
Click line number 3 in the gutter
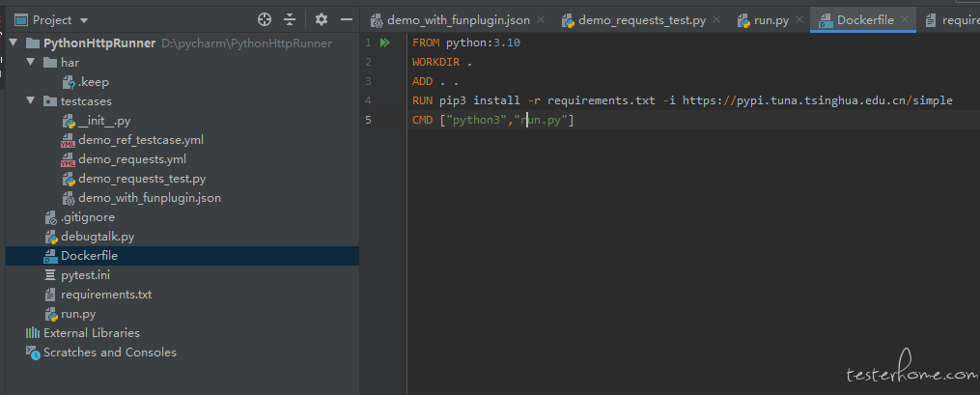pyautogui.click(x=368, y=81)
